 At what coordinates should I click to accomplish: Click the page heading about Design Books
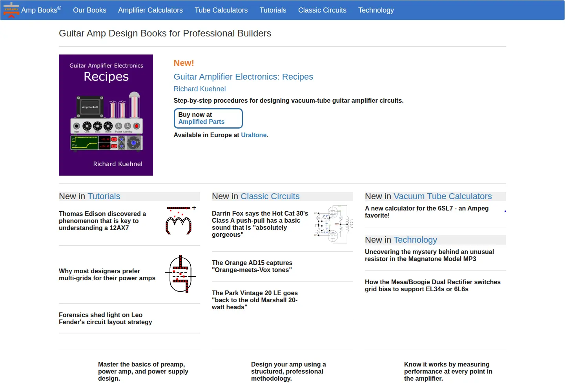pyautogui.click(x=165, y=33)
